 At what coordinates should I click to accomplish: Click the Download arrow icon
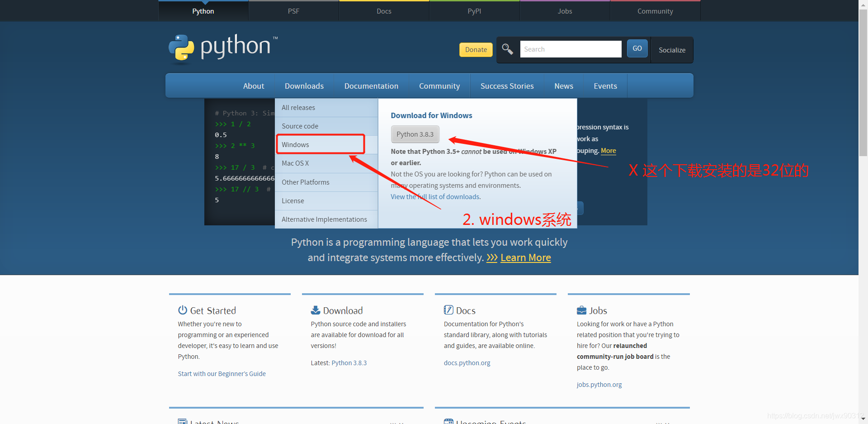pos(316,310)
